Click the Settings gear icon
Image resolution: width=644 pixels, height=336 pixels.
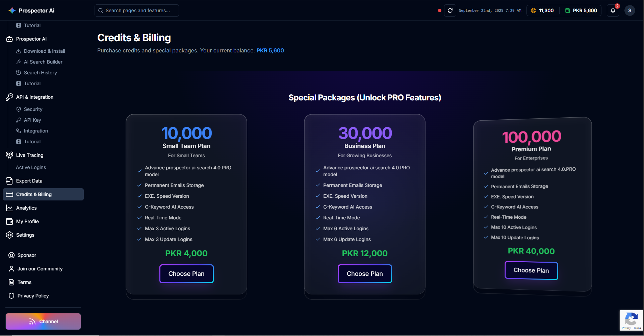coord(9,235)
